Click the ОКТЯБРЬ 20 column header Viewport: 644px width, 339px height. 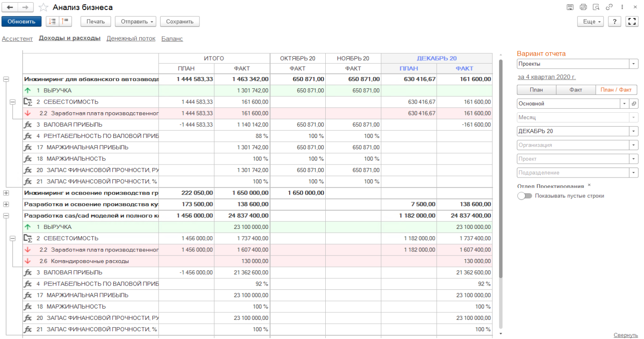298,58
